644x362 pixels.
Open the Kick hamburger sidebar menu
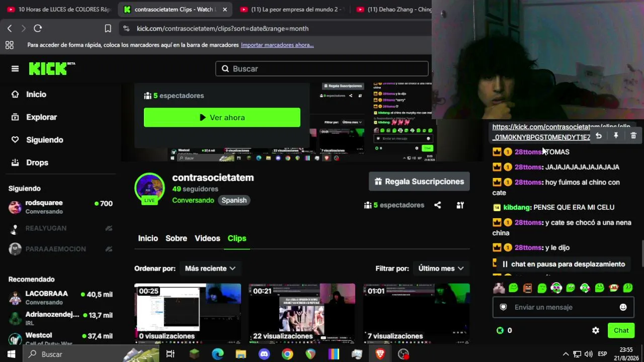tap(15, 69)
